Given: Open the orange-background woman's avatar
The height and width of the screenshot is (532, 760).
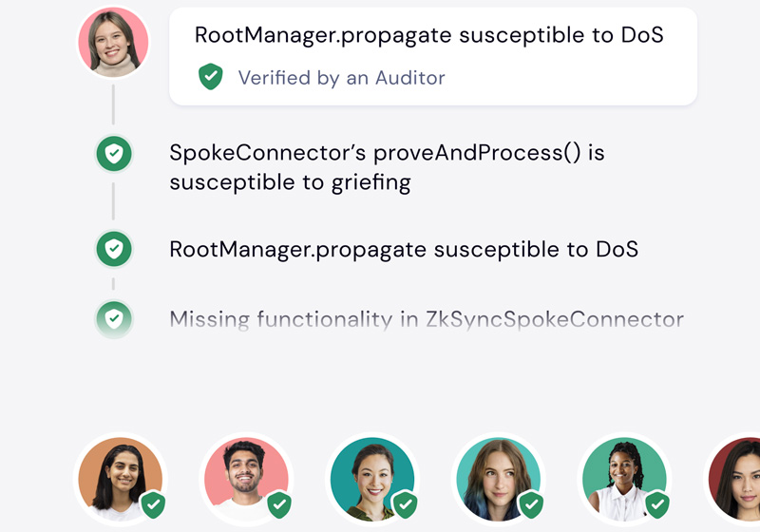Looking at the screenshot, I should pos(121,479).
